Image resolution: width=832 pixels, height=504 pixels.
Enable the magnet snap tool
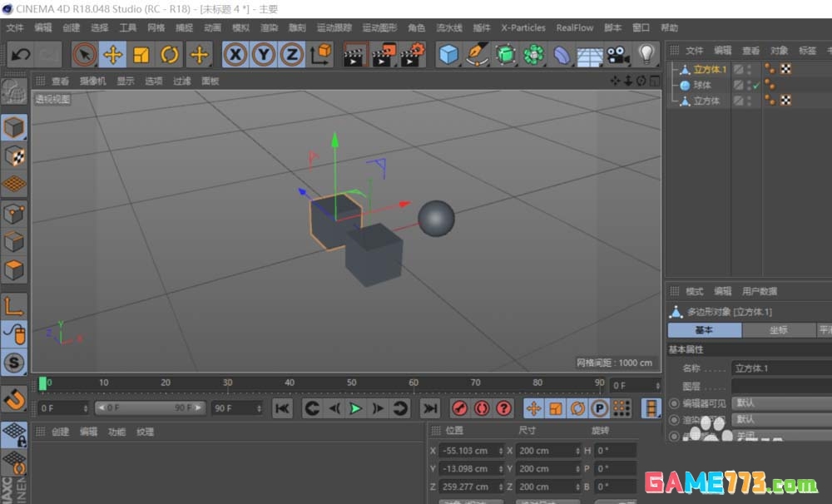pos(14,398)
